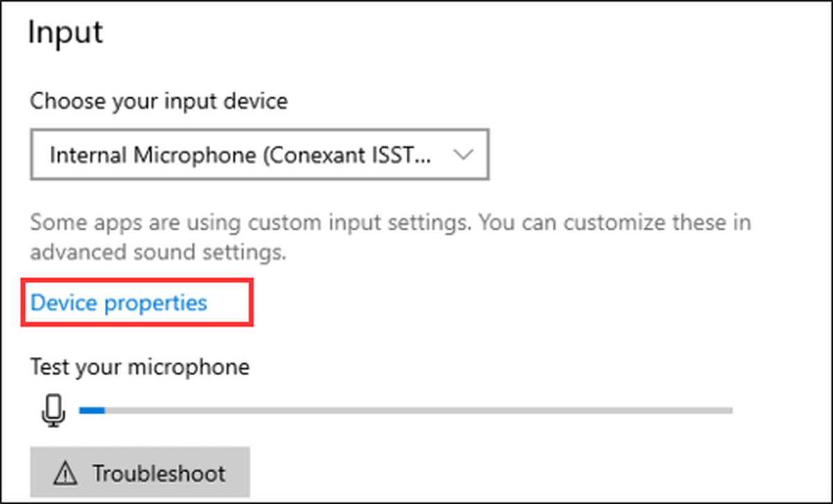Open the Device properties link
This screenshot has height=504, width=833.
pos(119,303)
